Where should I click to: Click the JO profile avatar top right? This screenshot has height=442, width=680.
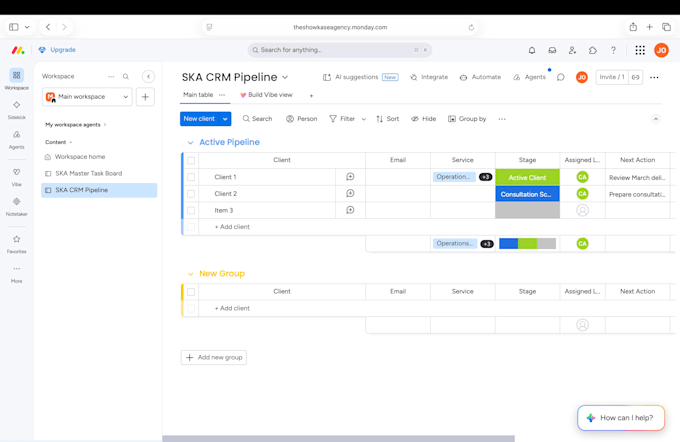click(x=661, y=50)
